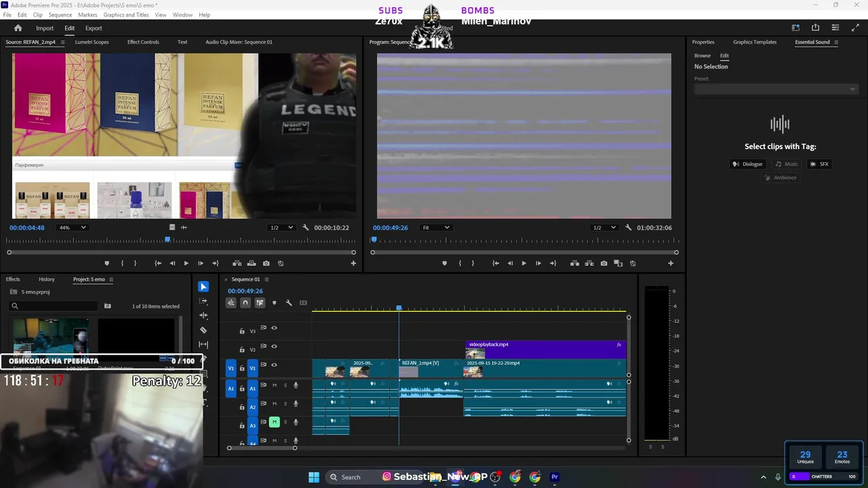Switch to Lumetri Scopes tab

(92, 42)
